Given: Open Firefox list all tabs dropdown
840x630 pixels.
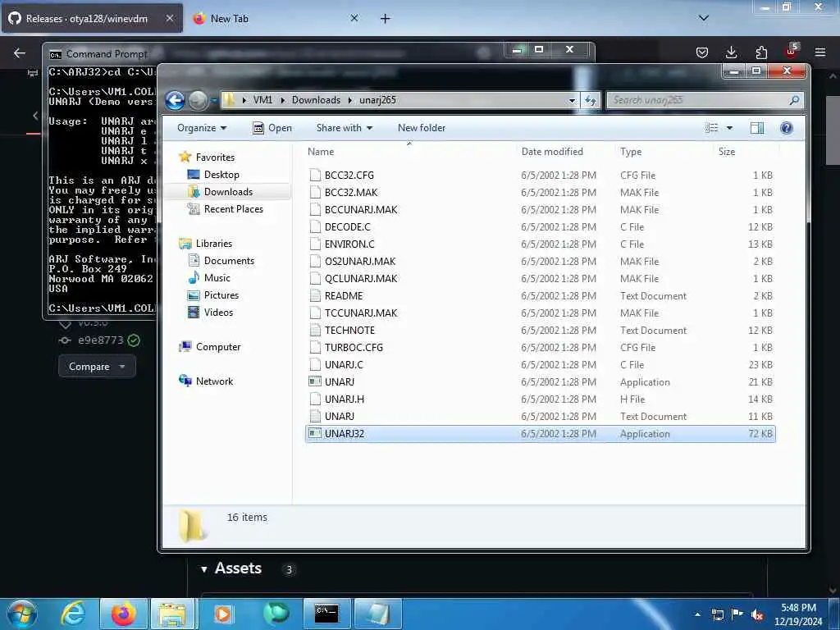Looking at the screenshot, I should [x=703, y=18].
